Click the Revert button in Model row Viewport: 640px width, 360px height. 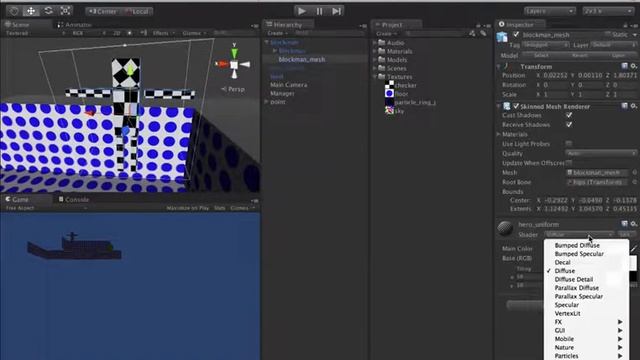coord(580,55)
